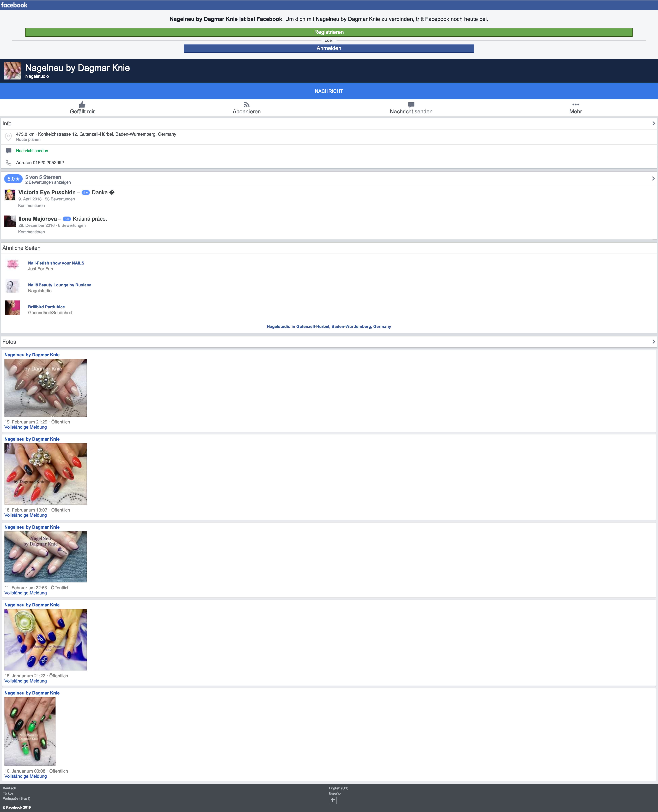Viewport: 658px width, 812px height.
Task: Open Vollständige Meldung for the 19. Februar post
Action: 25,427
